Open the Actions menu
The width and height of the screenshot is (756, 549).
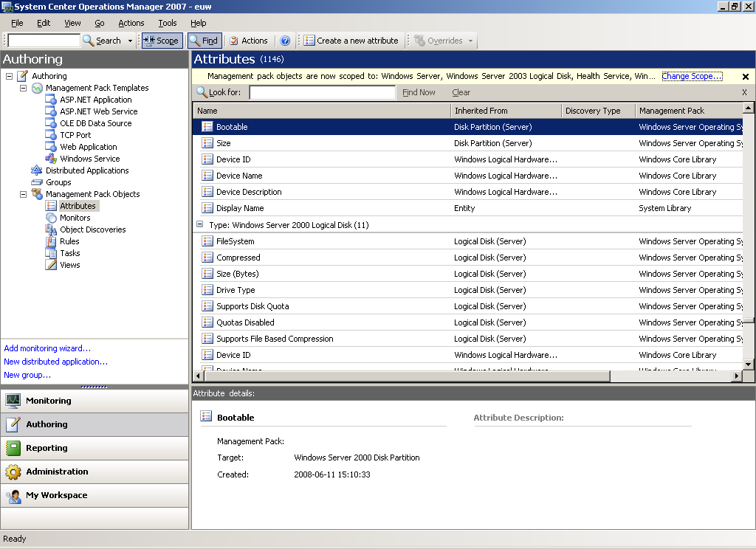(x=131, y=23)
